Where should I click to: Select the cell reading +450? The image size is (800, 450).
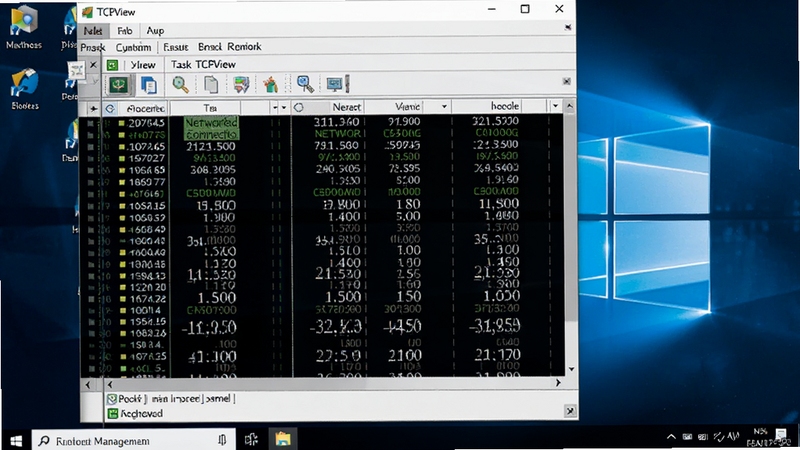coord(402,326)
